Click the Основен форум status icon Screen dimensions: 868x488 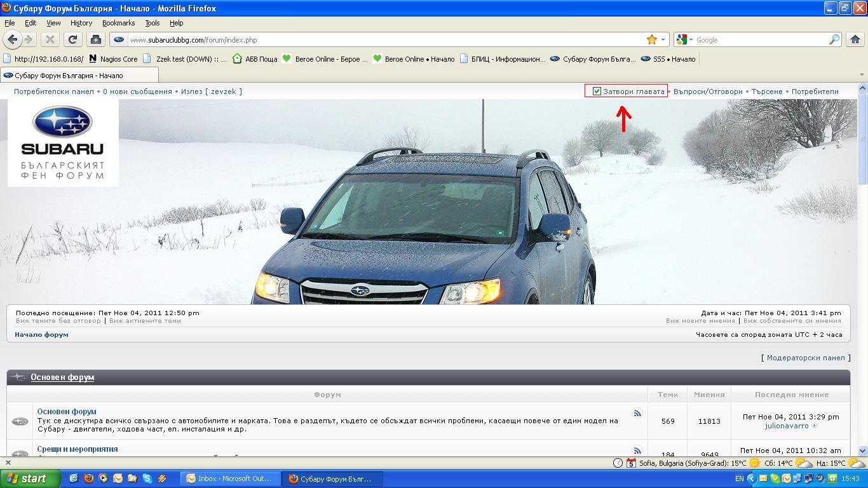20,421
